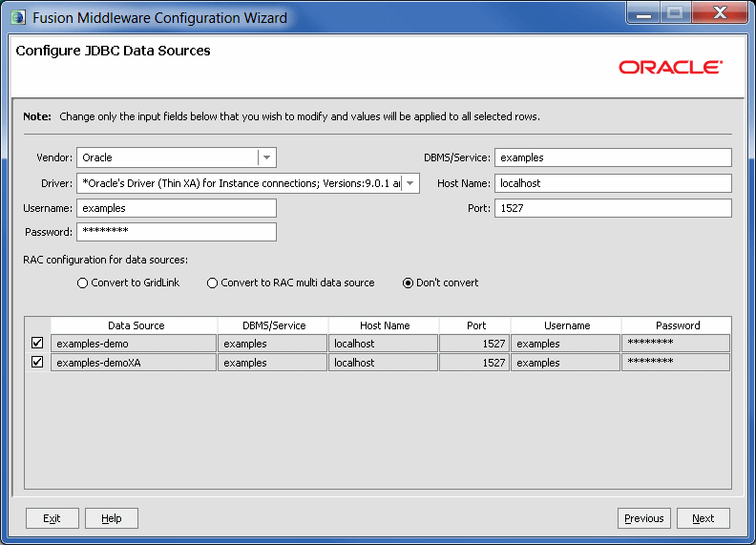Click localhost cell in examples-demo row
Viewport: 756px width, 545px height.
point(384,344)
